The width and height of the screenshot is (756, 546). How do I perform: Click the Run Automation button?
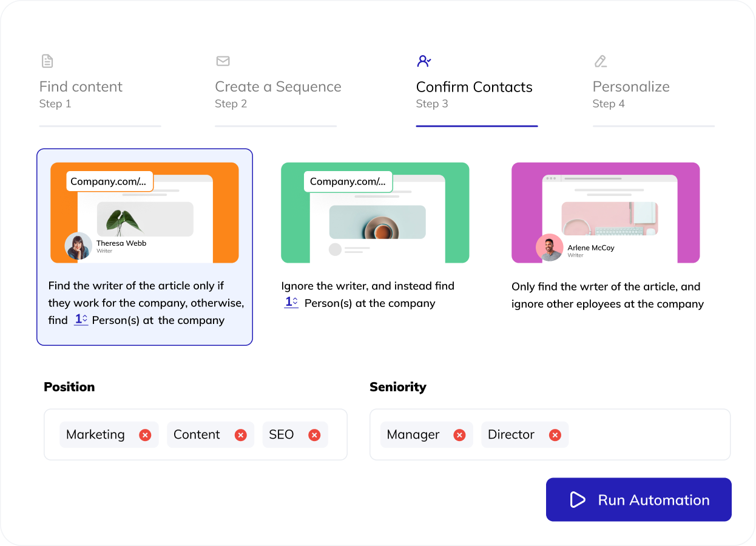(639, 500)
